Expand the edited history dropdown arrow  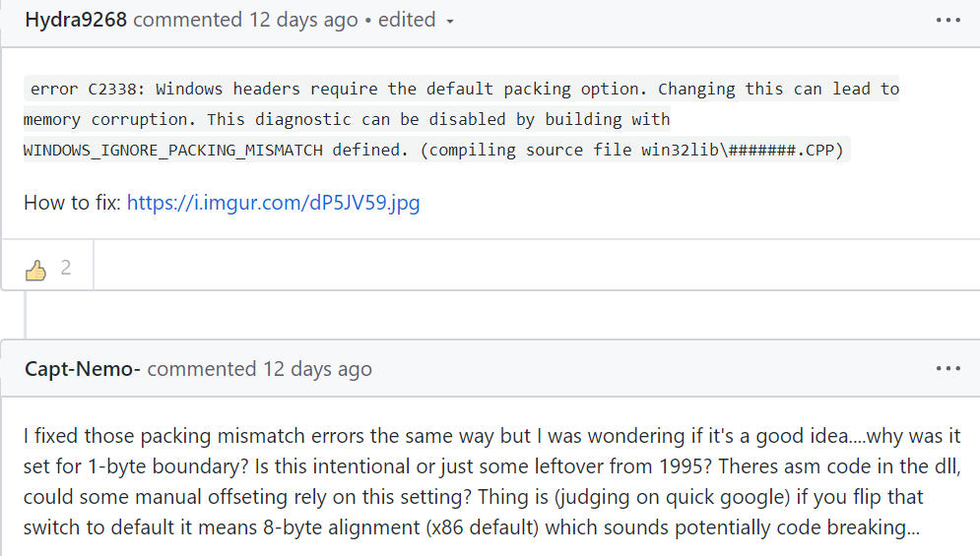pyautogui.click(x=450, y=22)
